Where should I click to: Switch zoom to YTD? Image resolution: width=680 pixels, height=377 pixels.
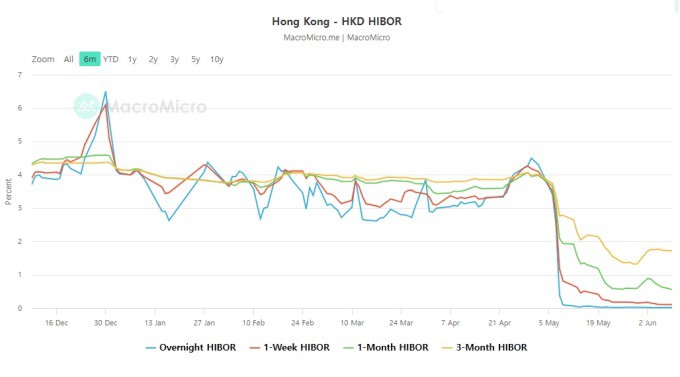(111, 59)
